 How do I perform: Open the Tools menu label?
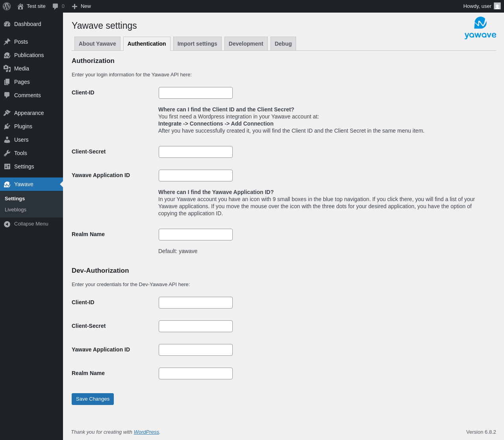20,153
